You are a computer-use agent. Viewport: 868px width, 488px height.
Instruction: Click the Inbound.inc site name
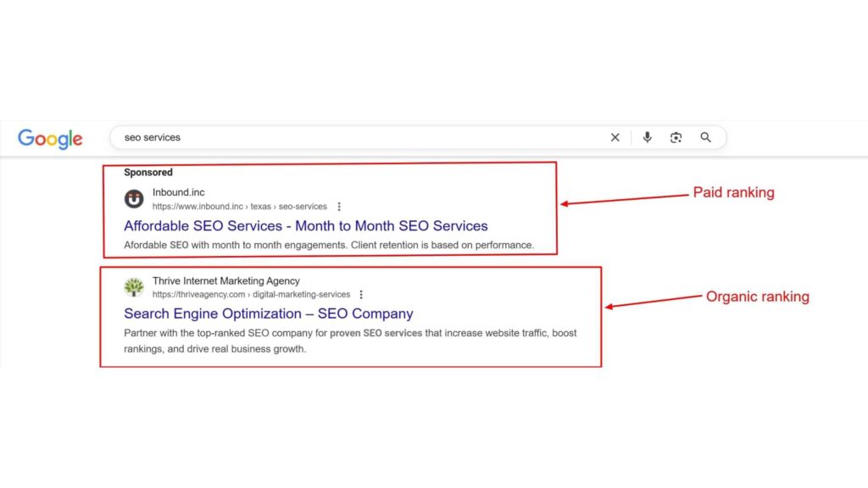179,192
